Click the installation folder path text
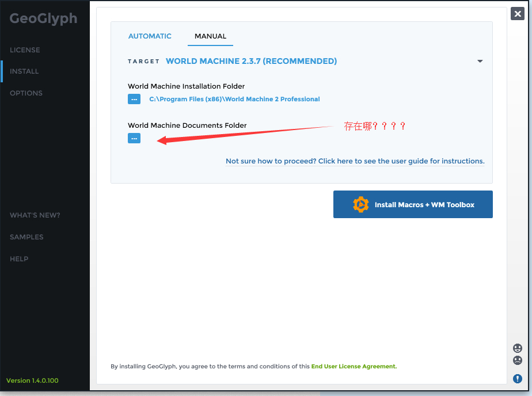The height and width of the screenshot is (396, 532). (234, 99)
